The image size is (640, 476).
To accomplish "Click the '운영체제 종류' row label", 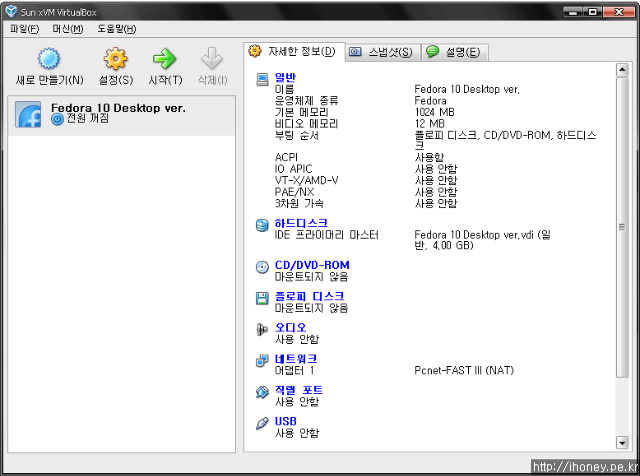I will [x=307, y=100].
